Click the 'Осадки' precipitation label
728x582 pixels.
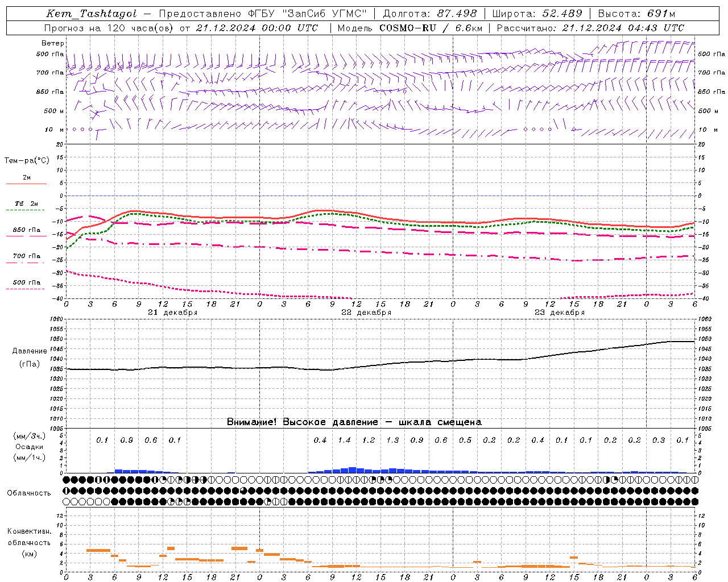click(x=29, y=447)
